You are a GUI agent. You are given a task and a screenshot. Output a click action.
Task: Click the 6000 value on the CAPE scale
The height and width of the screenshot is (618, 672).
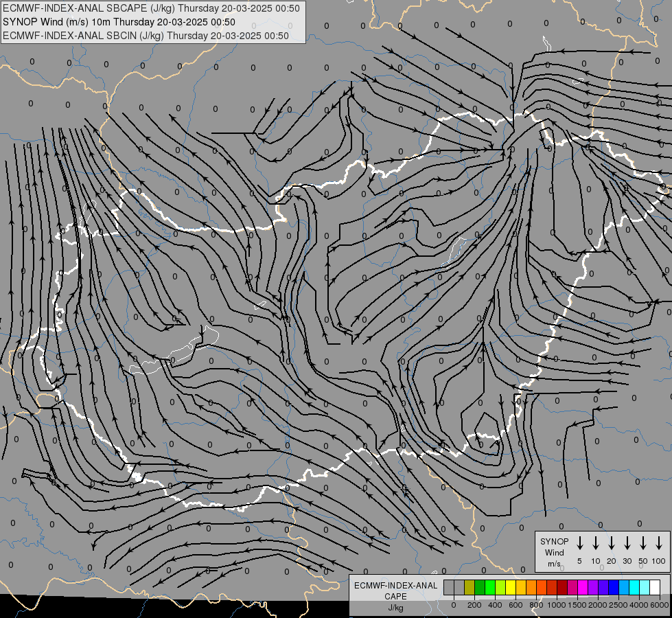pyautogui.click(x=659, y=605)
